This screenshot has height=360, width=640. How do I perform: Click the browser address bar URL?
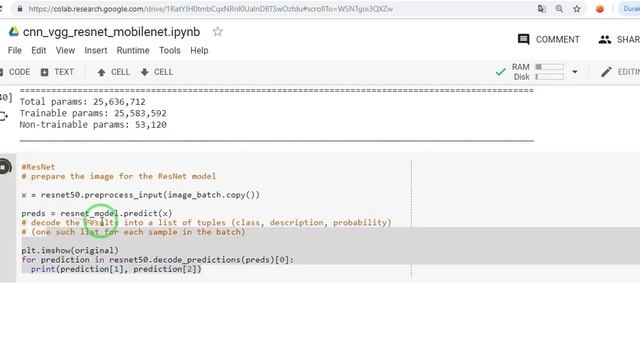coord(211,9)
